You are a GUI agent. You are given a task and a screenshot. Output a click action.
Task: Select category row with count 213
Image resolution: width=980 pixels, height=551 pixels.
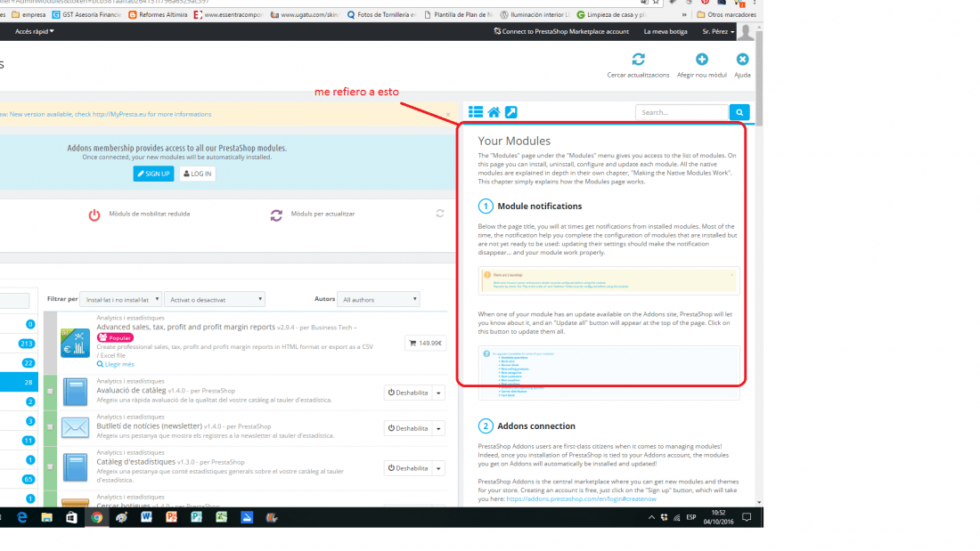pyautogui.click(x=19, y=344)
